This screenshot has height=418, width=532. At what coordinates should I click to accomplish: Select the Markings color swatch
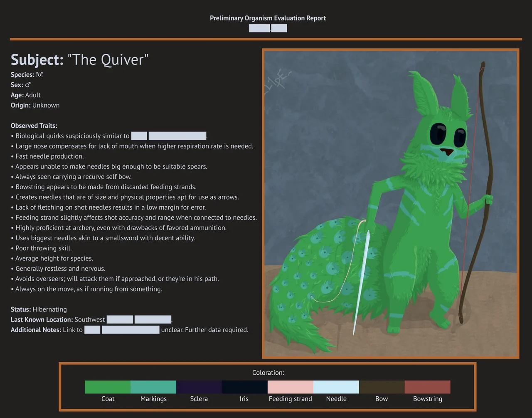(153, 387)
